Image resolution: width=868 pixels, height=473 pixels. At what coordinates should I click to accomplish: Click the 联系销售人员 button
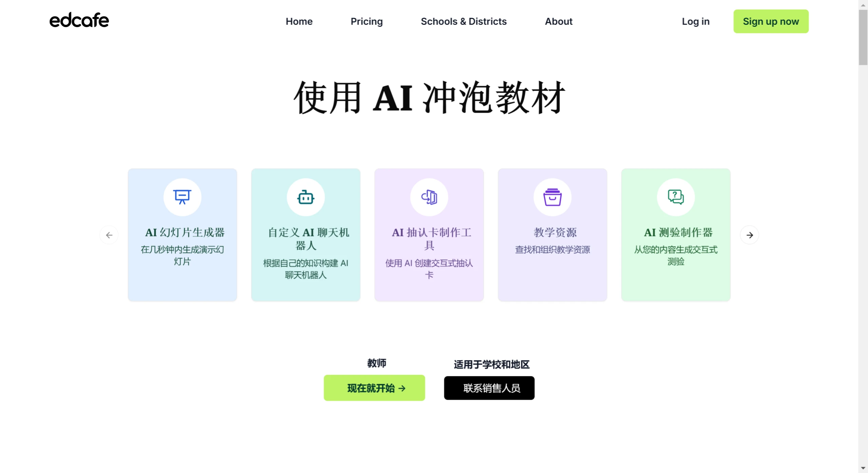pyautogui.click(x=489, y=388)
